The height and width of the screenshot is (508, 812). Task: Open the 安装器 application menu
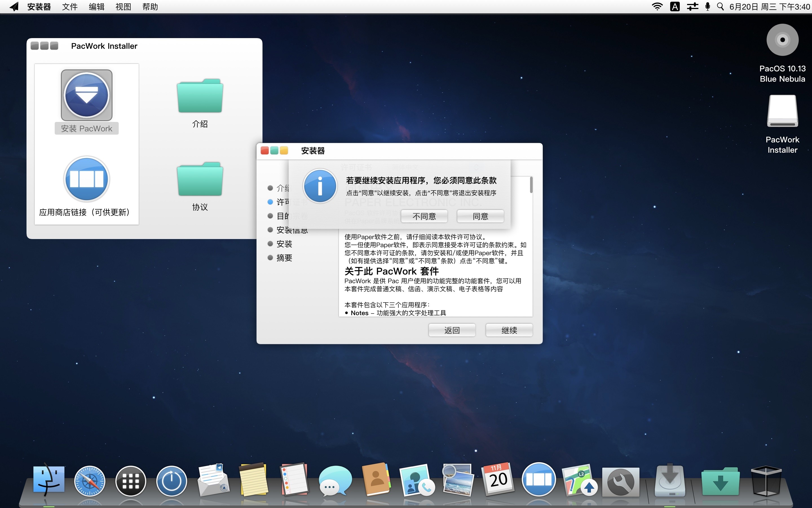pyautogui.click(x=39, y=7)
